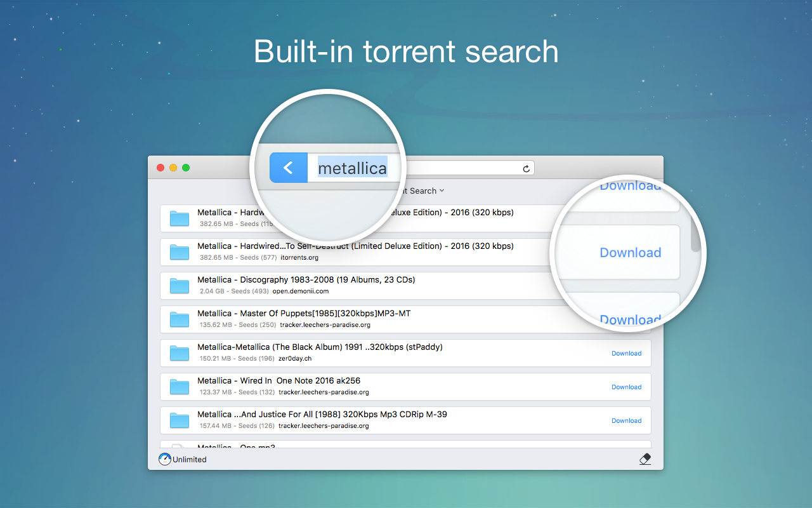This screenshot has height=508, width=812.
Task: Click folder icon of itorrents.org Hardwired row
Action: coord(180,252)
